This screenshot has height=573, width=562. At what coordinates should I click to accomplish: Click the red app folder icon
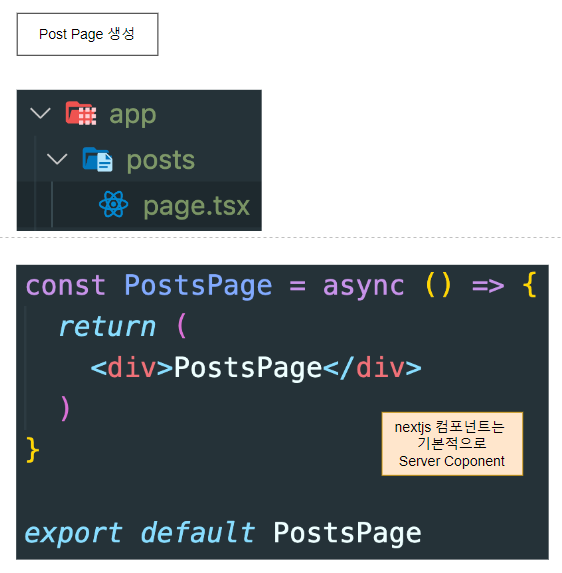click(x=81, y=114)
